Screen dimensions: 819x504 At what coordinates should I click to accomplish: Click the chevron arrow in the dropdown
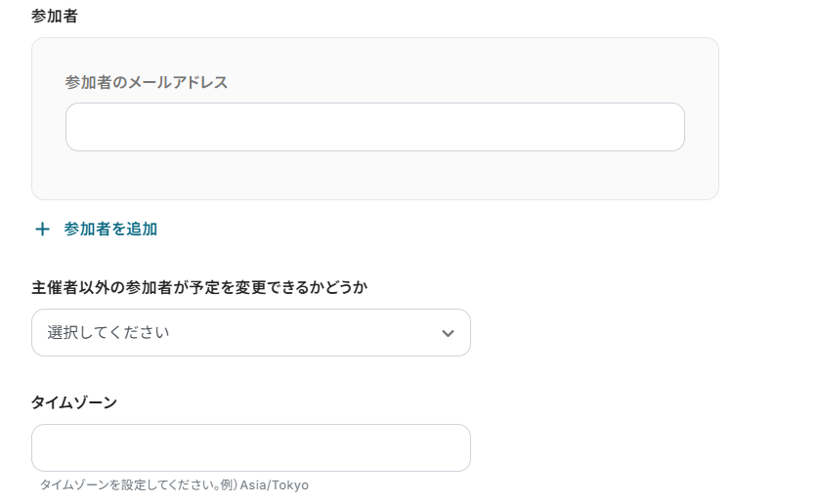(448, 333)
